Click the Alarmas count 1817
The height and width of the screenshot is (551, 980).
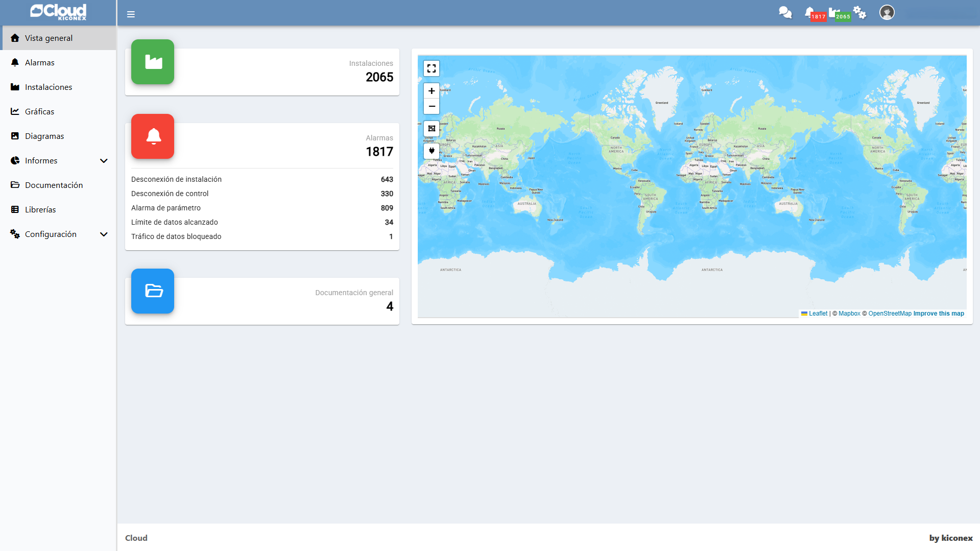pos(379,152)
